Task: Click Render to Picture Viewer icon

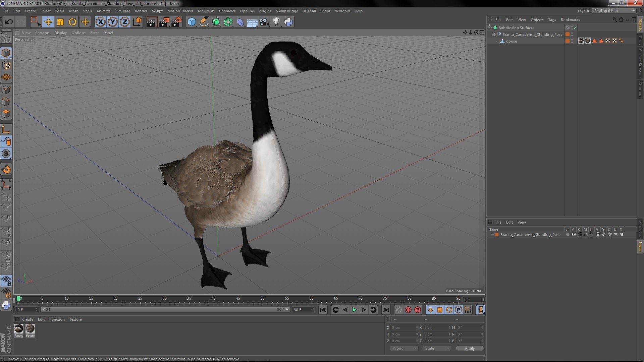Action: click(x=164, y=22)
